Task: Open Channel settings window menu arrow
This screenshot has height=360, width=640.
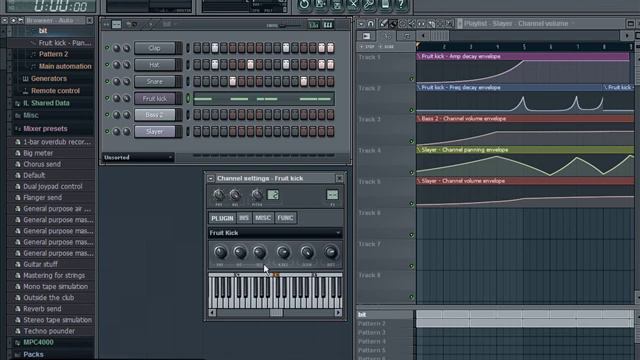Action: point(211,179)
